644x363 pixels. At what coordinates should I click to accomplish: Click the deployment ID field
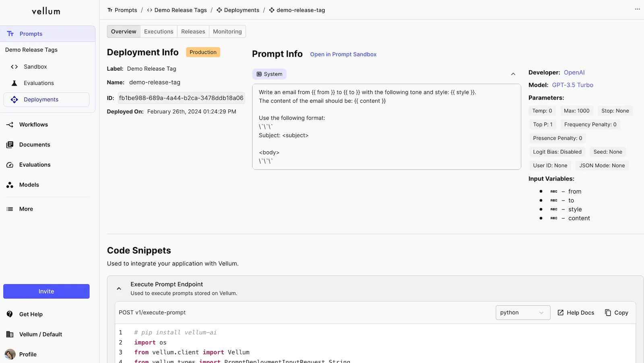click(x=181, y=98)
